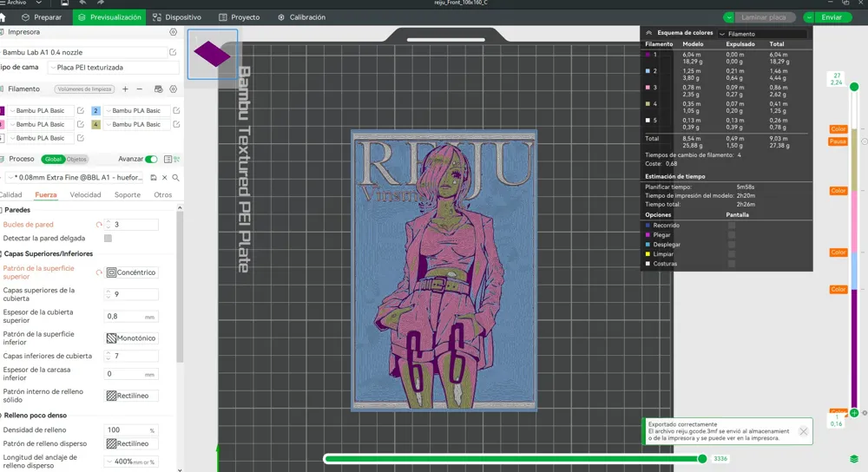Enable Detectar la pared delgada checkbox
This screenshot has height=472, width=868.
tap(108, 239)
